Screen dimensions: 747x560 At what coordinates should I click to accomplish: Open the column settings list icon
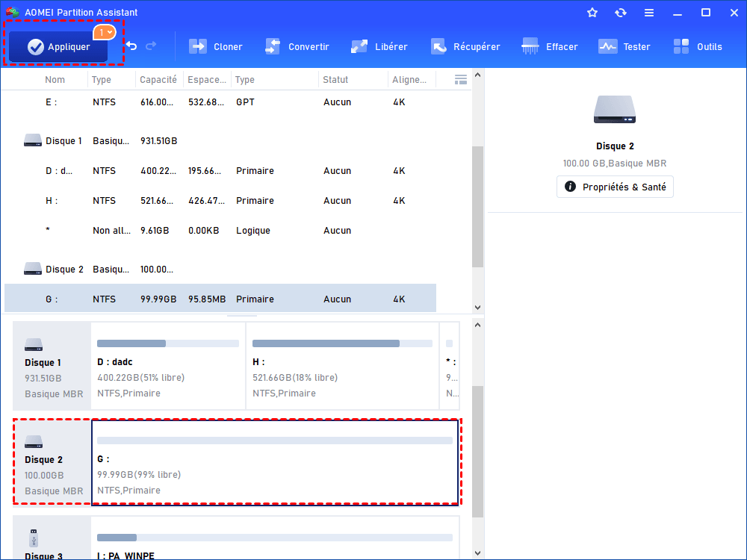(461, 80)
